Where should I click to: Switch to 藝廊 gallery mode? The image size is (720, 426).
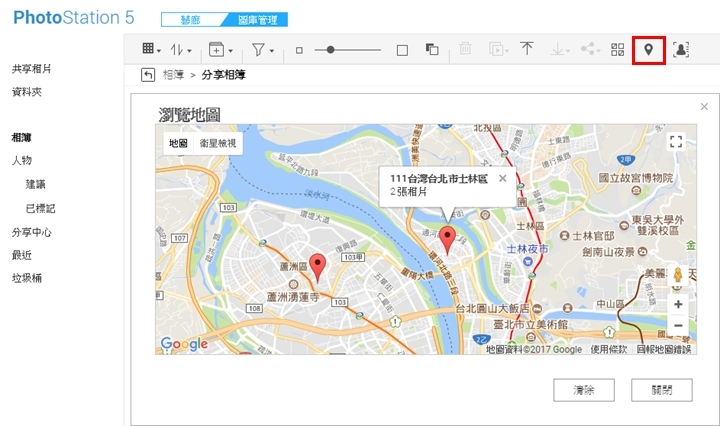pyautogui.click(x=191, y=20)
